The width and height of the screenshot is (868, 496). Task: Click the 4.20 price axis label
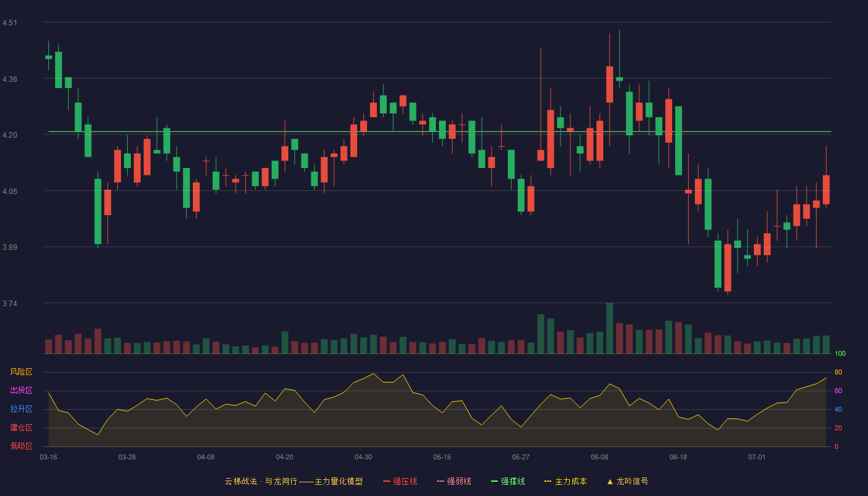pos(10,135)
